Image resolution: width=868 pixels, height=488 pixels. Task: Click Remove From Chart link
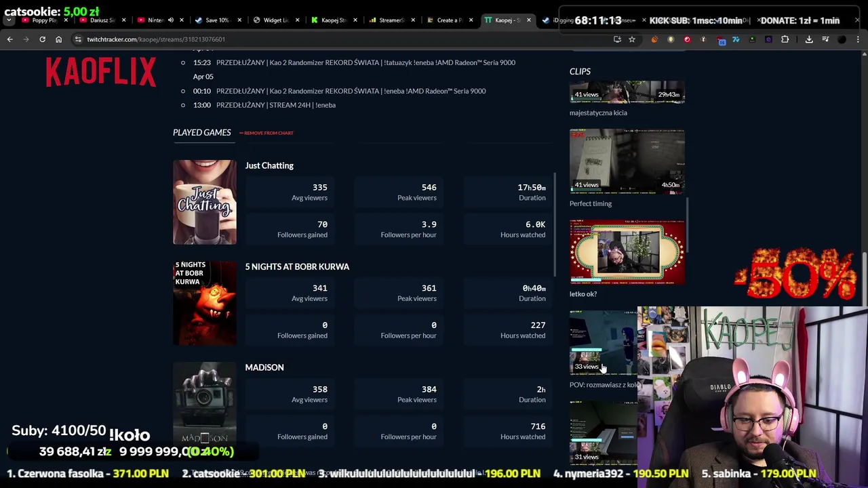click(268, 133)
